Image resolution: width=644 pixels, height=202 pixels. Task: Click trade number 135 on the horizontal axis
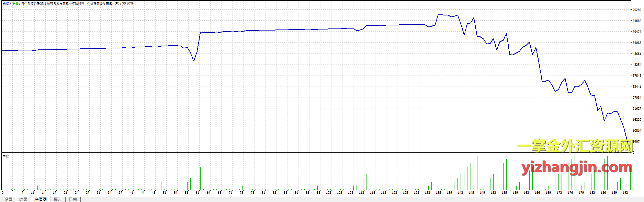[438, 193]
